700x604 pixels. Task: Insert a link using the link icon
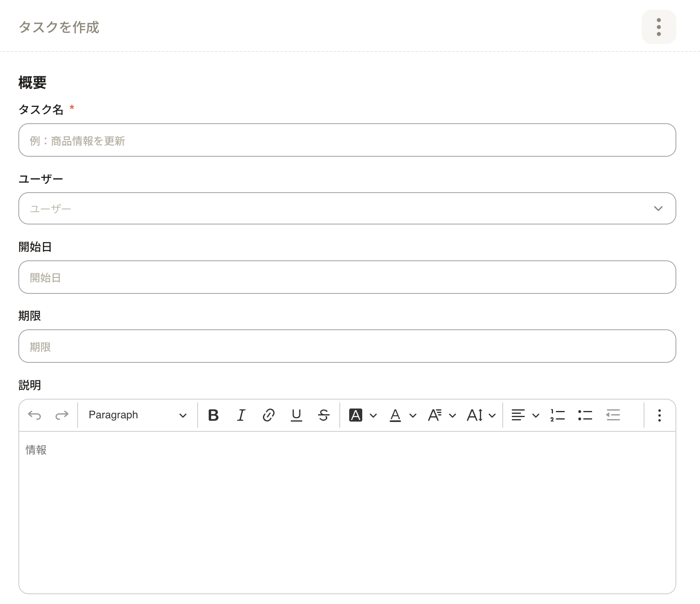coord(268,415)
